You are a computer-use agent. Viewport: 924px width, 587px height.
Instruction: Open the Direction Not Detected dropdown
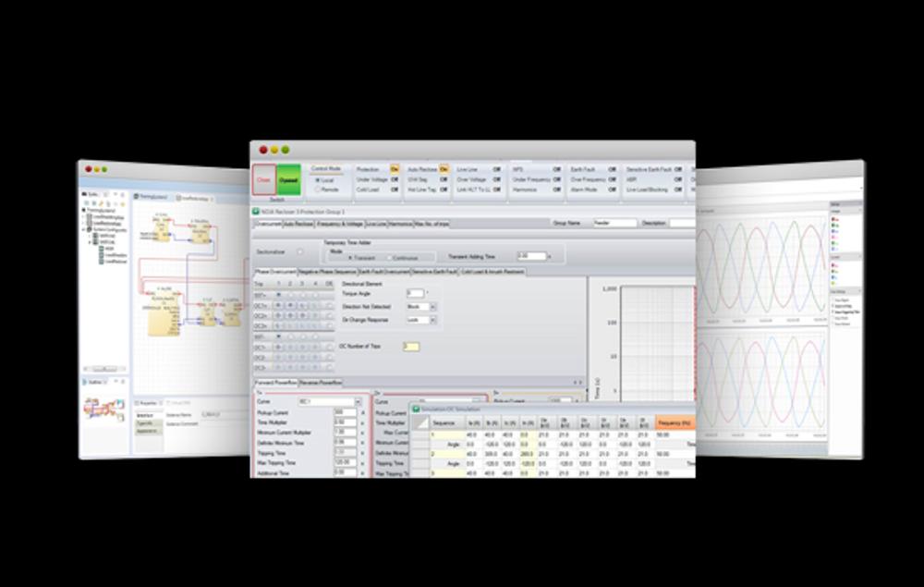point(433,307)
